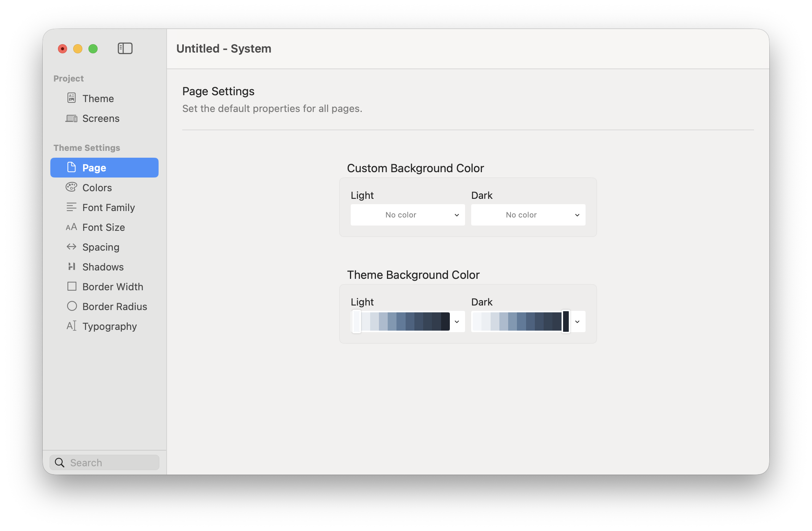The height and width of the screenshot is (531, 812).
Task: Click the 'Page Settings' heading
Action: [218, 91]
